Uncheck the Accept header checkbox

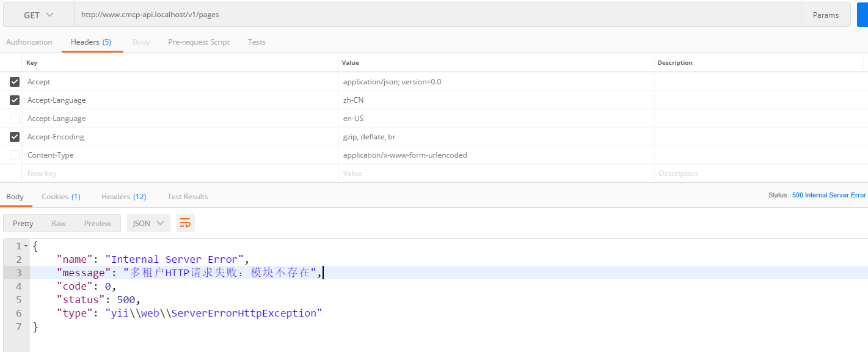click(x=15, y=82)
